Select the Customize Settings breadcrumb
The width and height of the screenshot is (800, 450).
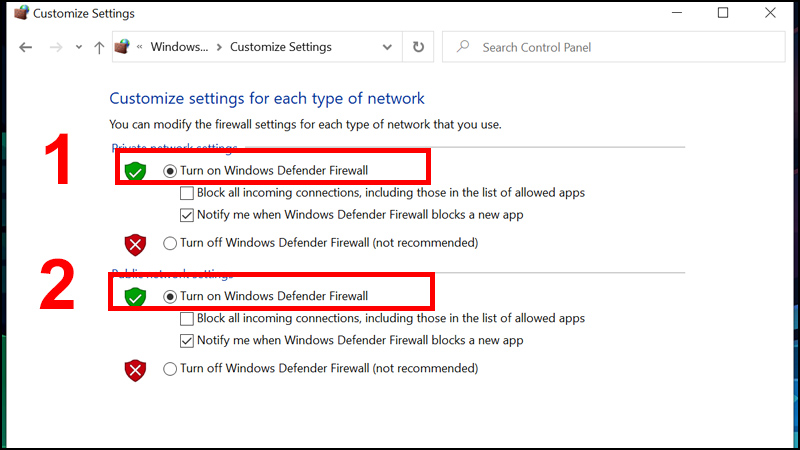click(279, 47)
